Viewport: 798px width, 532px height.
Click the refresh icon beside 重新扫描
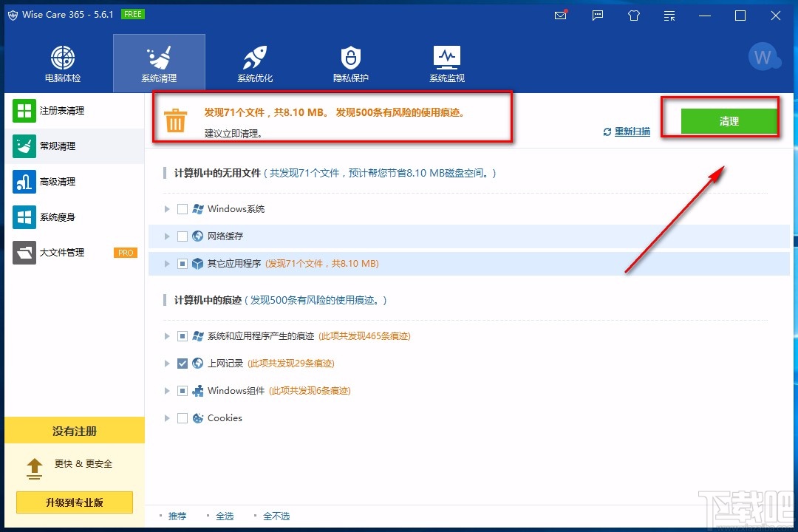point(607,132)
